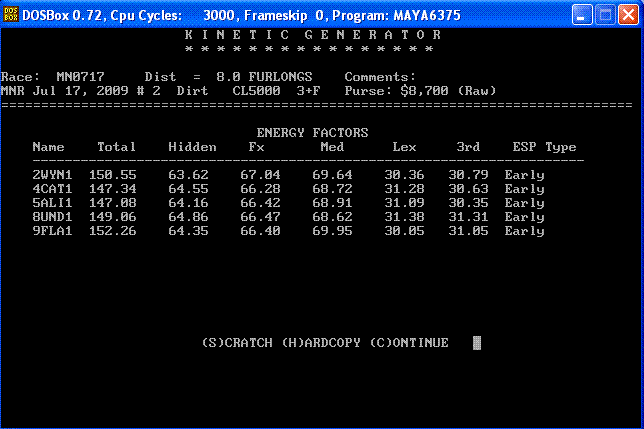Click Fx value 67.04
This screenshot has width=644, height=429.
[x=260, y=175]
